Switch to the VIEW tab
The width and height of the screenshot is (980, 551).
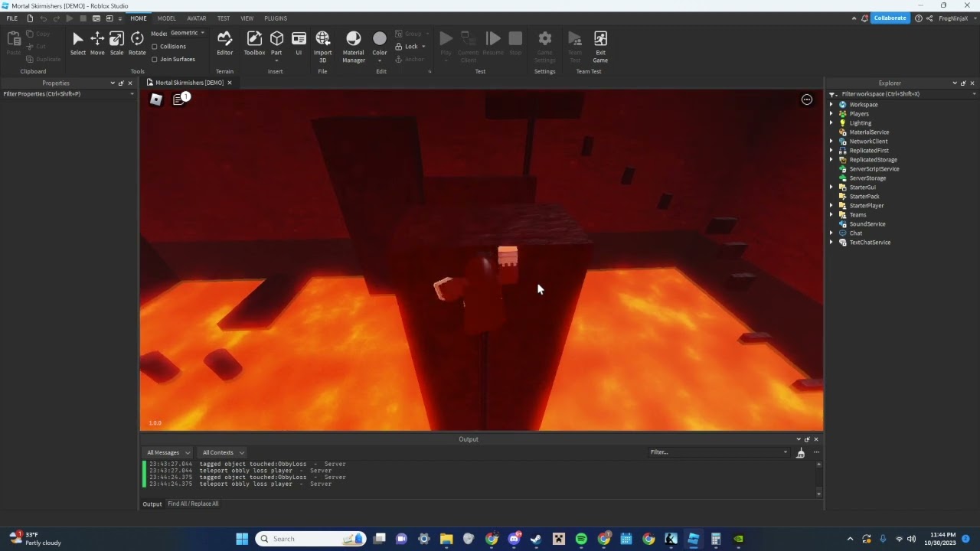tap(247, 18)
